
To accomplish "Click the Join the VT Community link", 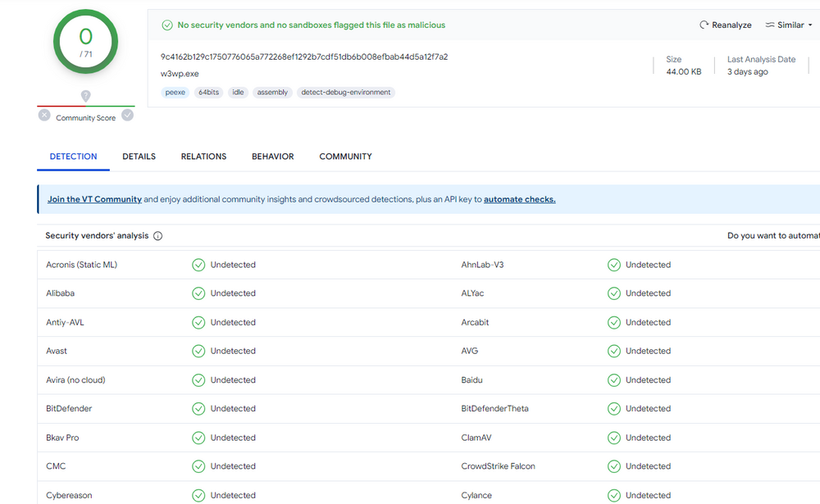I will click(94, 199).
